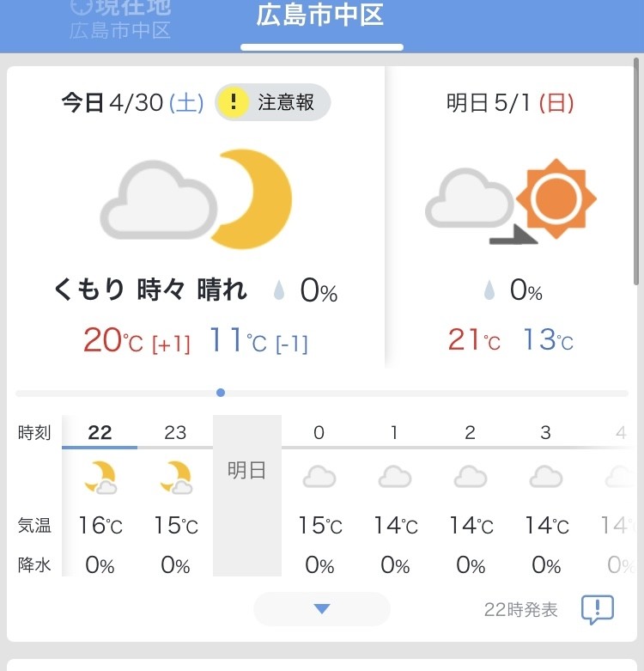Open the feedback speech bubble icon
Viewport: 644px width, 671px height.
(x=598, y=610)
